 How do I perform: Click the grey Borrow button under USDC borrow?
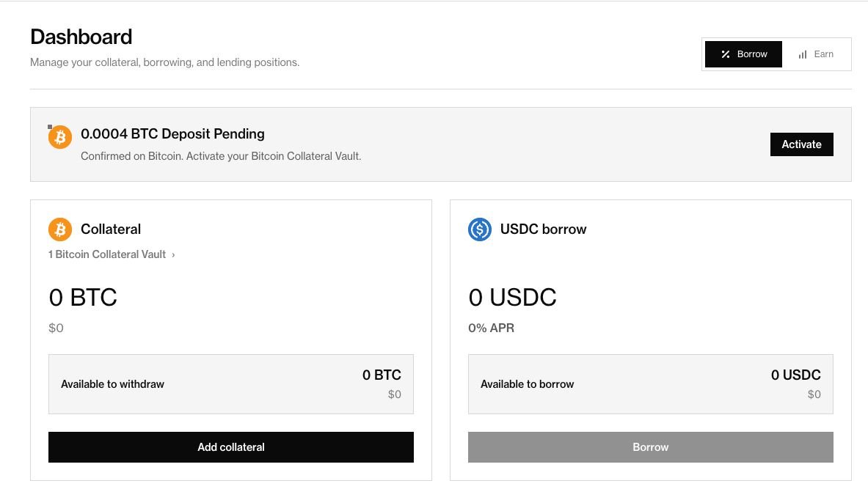point(650,447)
